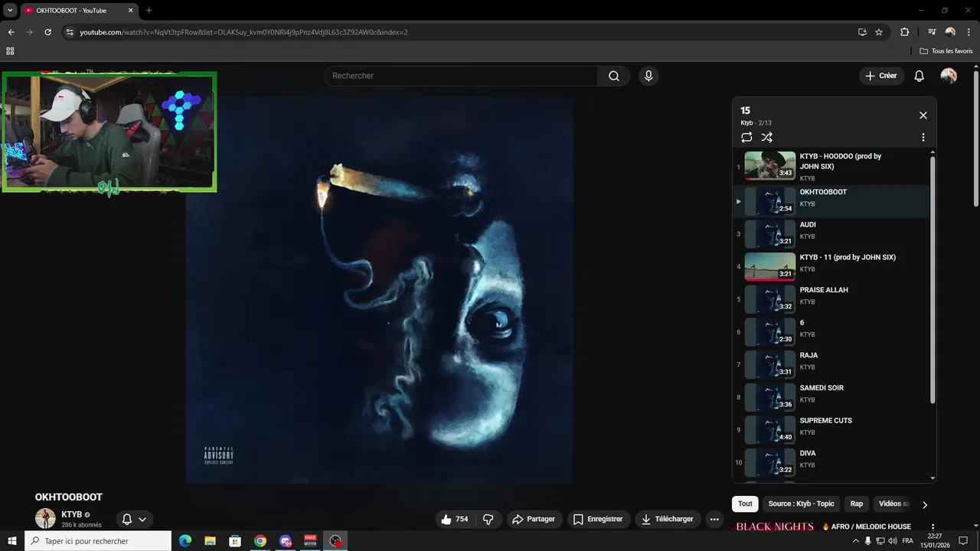Open the Chrome three-dot menu
The image size is (980, 551).
968,32
